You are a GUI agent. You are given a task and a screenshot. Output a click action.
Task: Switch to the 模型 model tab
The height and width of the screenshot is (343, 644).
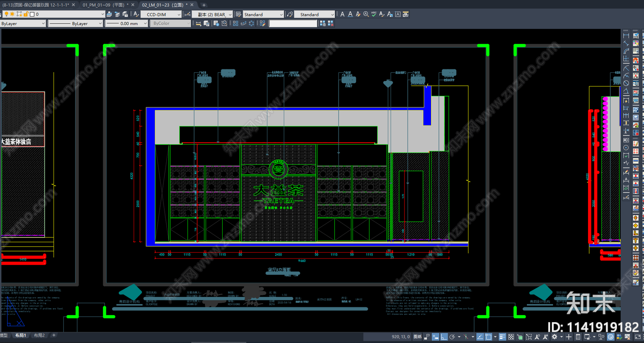4,335
